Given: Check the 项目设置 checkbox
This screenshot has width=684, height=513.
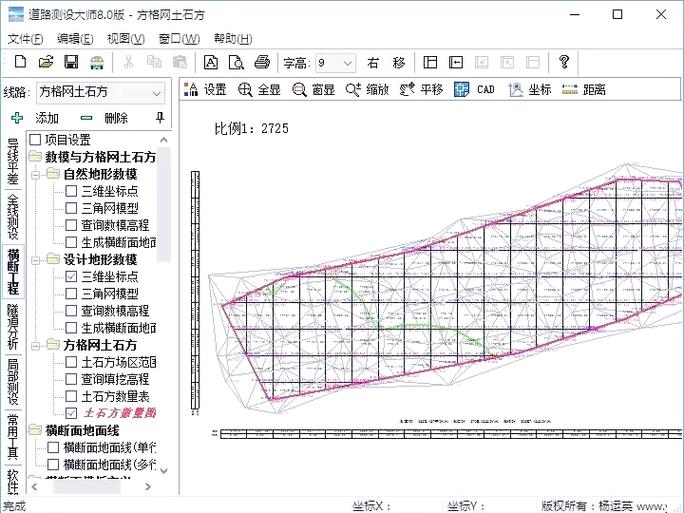Looking at the screenshot, I should 35,140.
